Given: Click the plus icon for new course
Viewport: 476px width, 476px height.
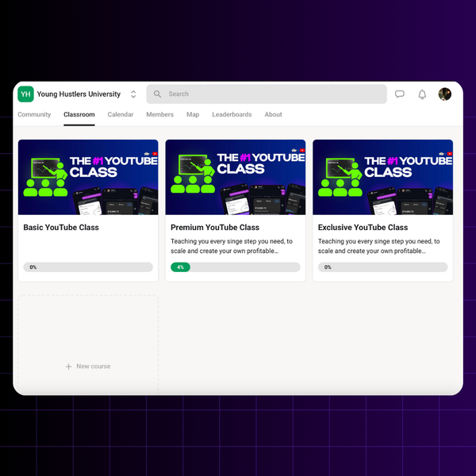Looking at the screenshot, I should [x=69, y=367].
